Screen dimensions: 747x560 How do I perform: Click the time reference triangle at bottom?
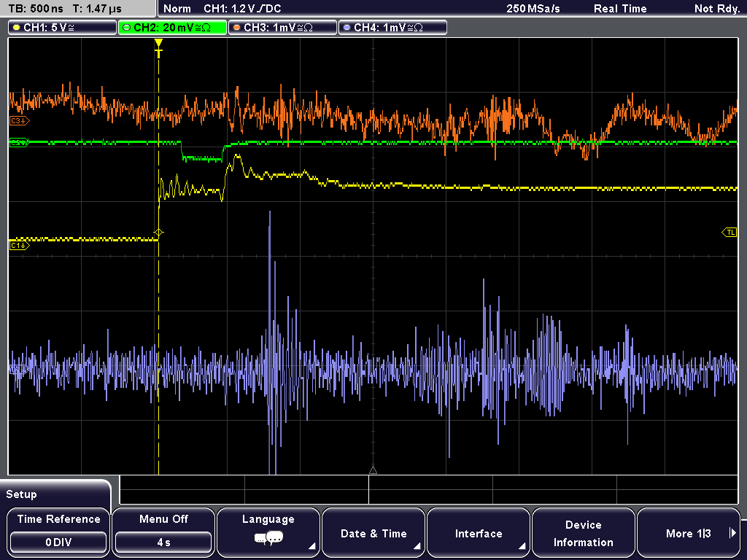tap(373, 470)
